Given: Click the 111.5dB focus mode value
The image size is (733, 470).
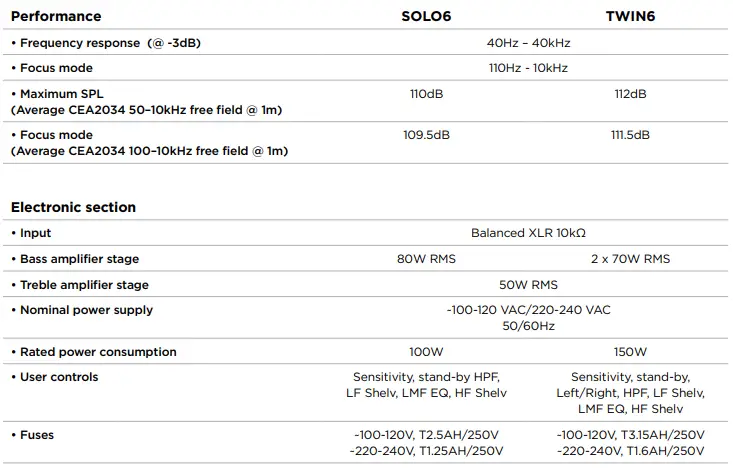Looking at the screenshot, I should [x=629, y=135].
